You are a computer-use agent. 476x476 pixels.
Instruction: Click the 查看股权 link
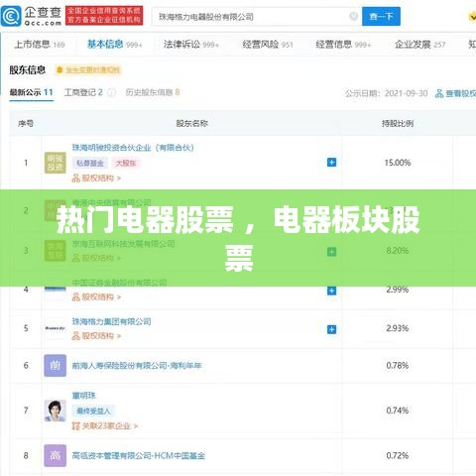[x=455, y=93]
